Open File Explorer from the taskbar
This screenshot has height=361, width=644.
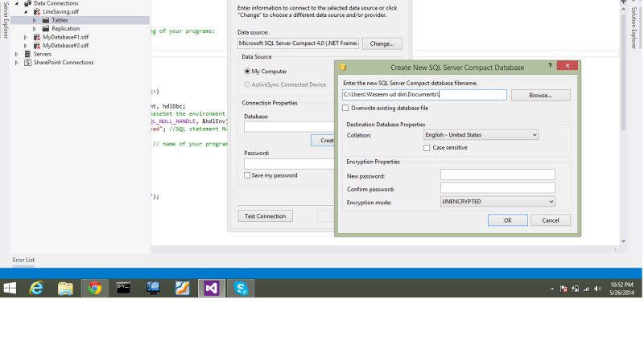point(65,289)
